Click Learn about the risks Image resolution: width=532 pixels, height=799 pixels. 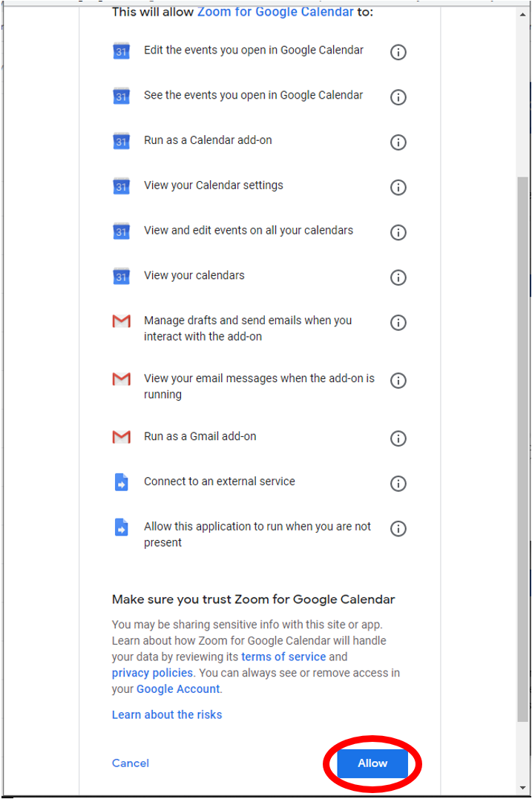click(167, 714)
